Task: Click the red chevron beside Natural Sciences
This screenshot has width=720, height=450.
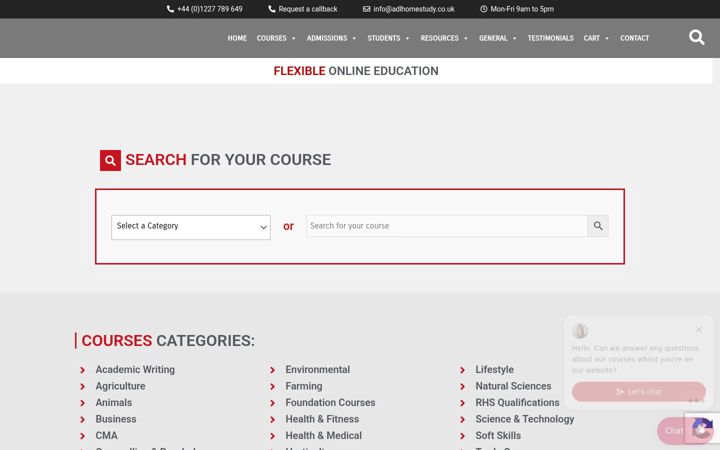Action: click(463, 387)
